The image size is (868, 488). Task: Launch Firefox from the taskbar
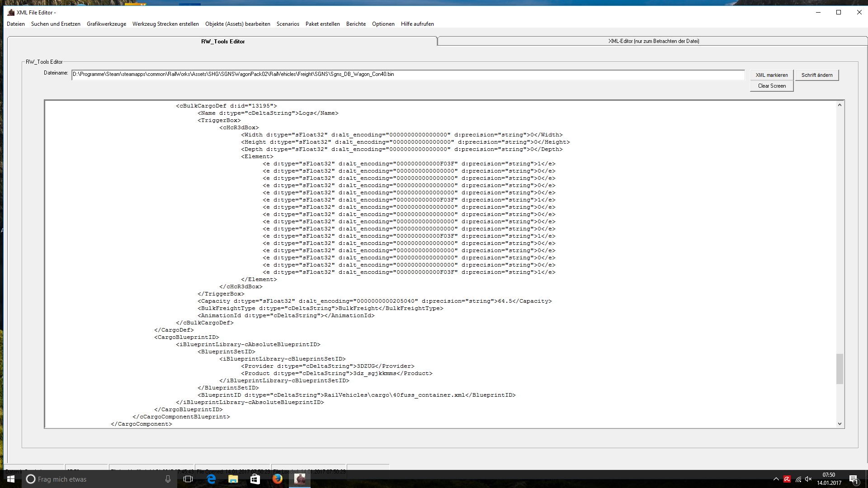point(278,479)
